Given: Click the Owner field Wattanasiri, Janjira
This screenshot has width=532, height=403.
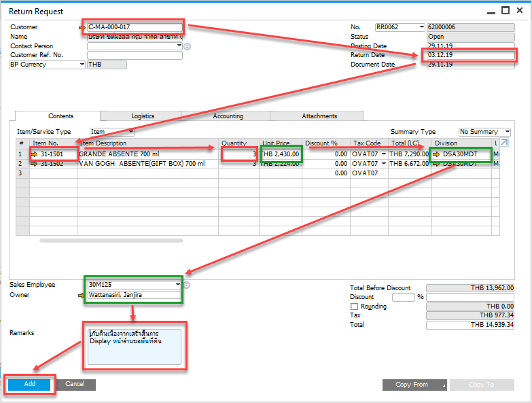Looking at the screenshot, I should point(135,295).
